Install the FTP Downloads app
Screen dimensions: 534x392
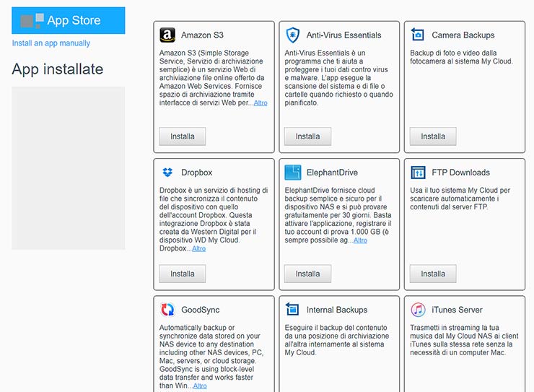coord(433,274)
